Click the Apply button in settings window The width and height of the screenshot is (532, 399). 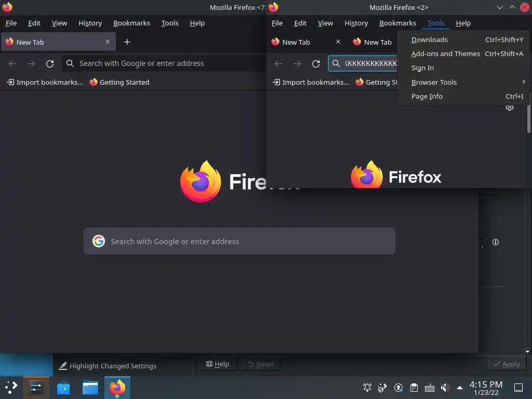pyautogui.click(x=507, y=364)
